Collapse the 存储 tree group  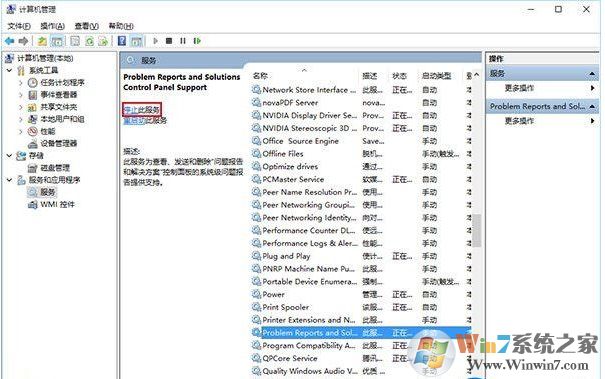click(10, 156)
